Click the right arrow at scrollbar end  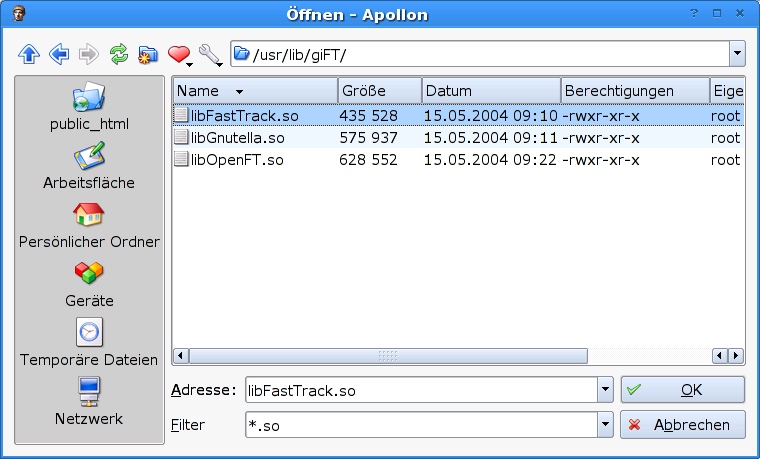tap(736, 356)
